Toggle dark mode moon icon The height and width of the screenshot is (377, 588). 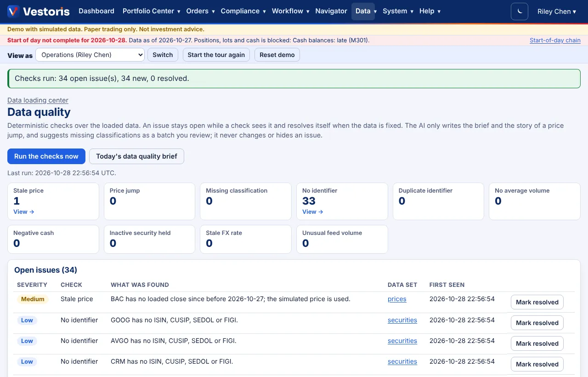[520, 11]
